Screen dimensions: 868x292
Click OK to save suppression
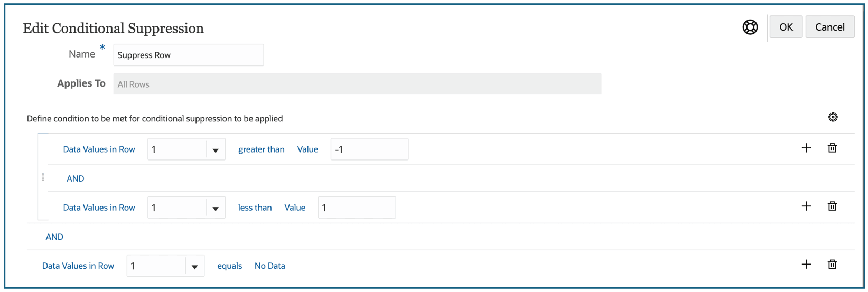pyautogui.click(x=786, y=27)
